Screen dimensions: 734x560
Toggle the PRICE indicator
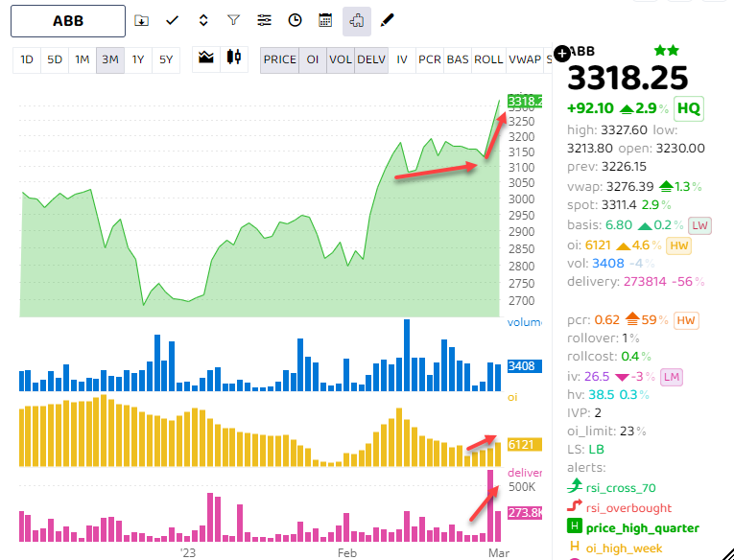coord(280,59)
